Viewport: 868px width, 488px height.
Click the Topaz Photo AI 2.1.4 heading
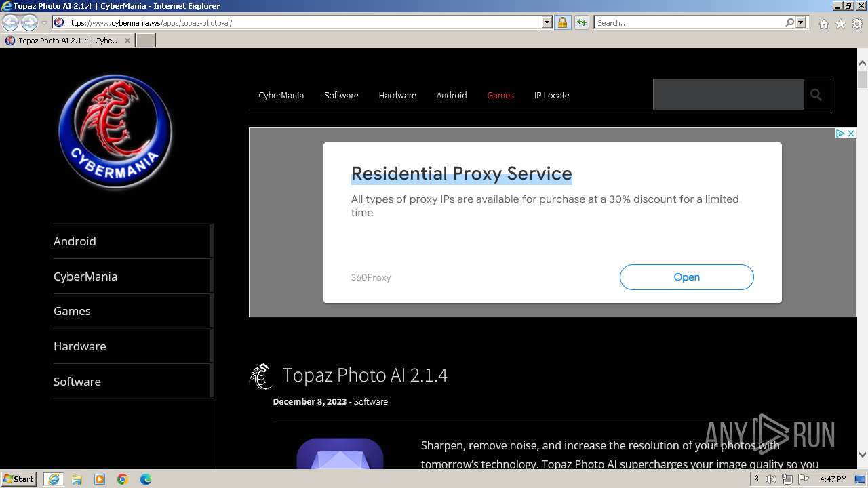365,375
